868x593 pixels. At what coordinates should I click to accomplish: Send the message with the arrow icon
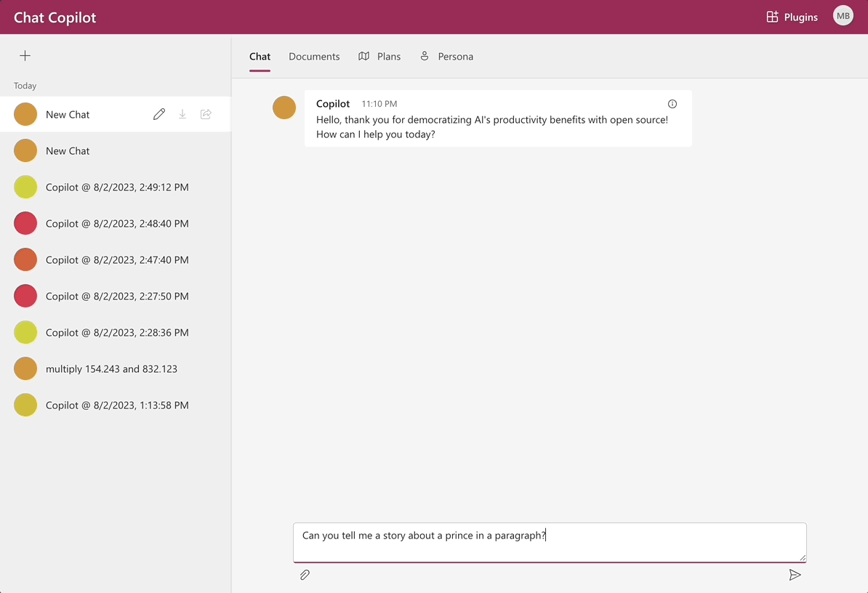(x=795, y=575)
